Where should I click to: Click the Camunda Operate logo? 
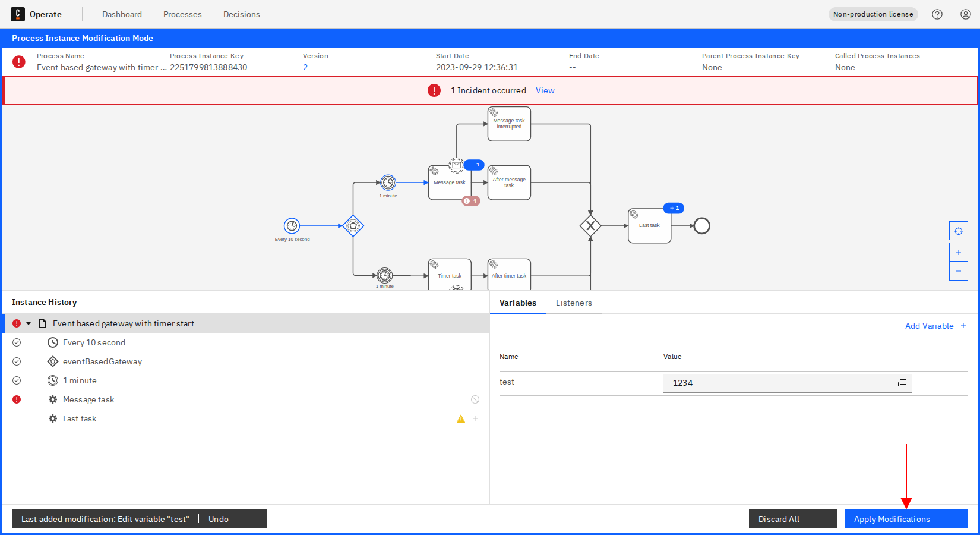(18, 14)
